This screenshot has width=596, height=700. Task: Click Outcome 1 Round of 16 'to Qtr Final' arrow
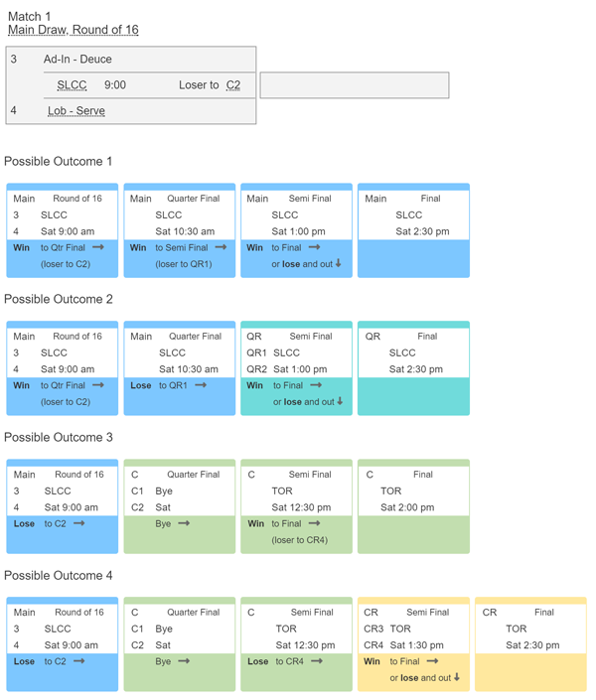click(x=98, y=247)
